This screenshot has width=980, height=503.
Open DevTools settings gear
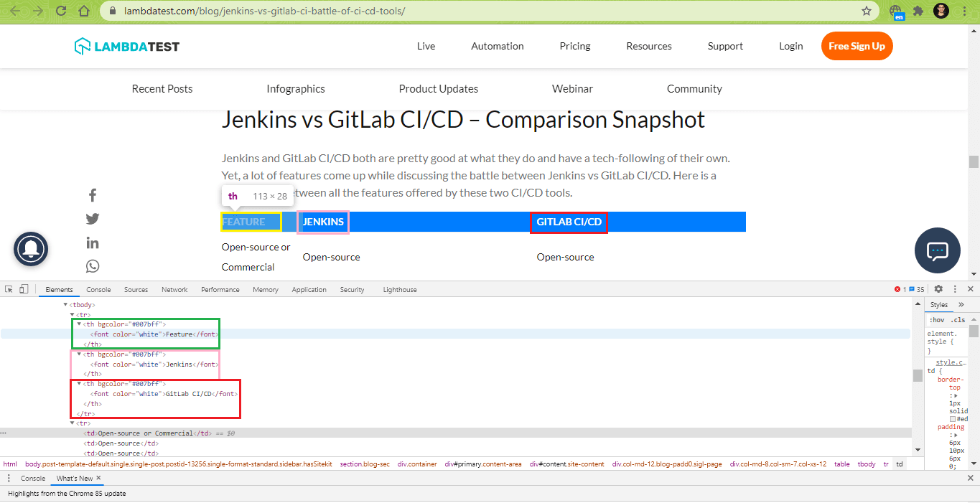point(938,289)
